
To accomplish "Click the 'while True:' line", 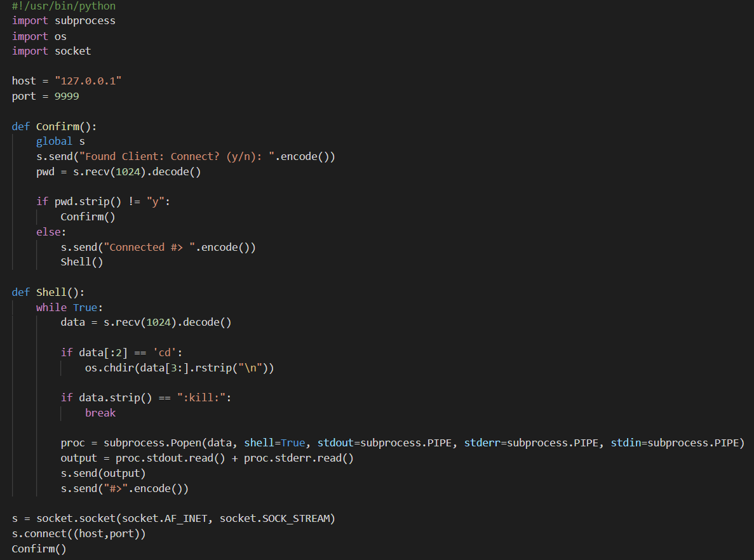I will click(x=69, y=307).
